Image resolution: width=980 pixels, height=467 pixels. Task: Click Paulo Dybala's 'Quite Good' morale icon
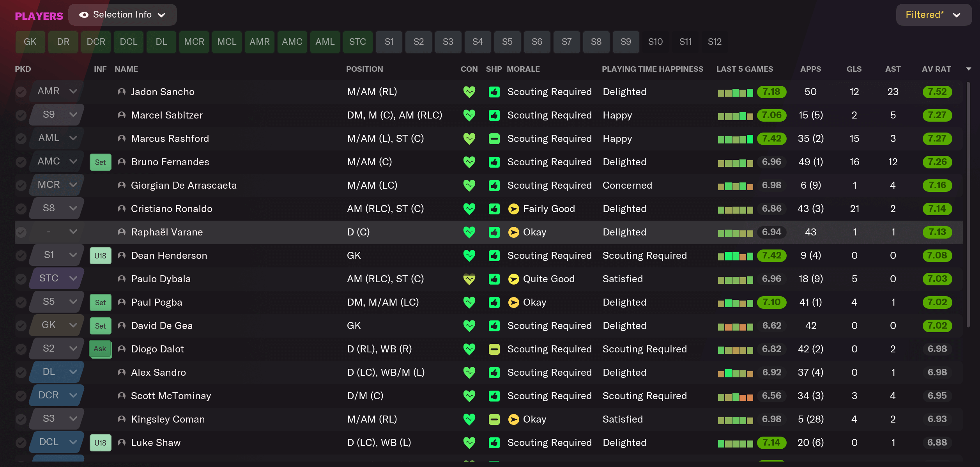coord(513,279)
